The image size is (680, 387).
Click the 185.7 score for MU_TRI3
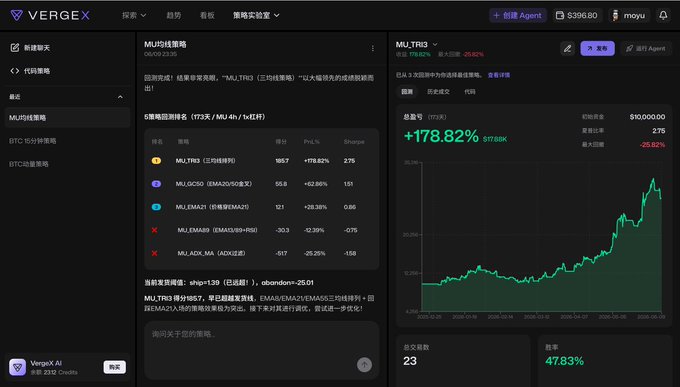tap(282, 161)
